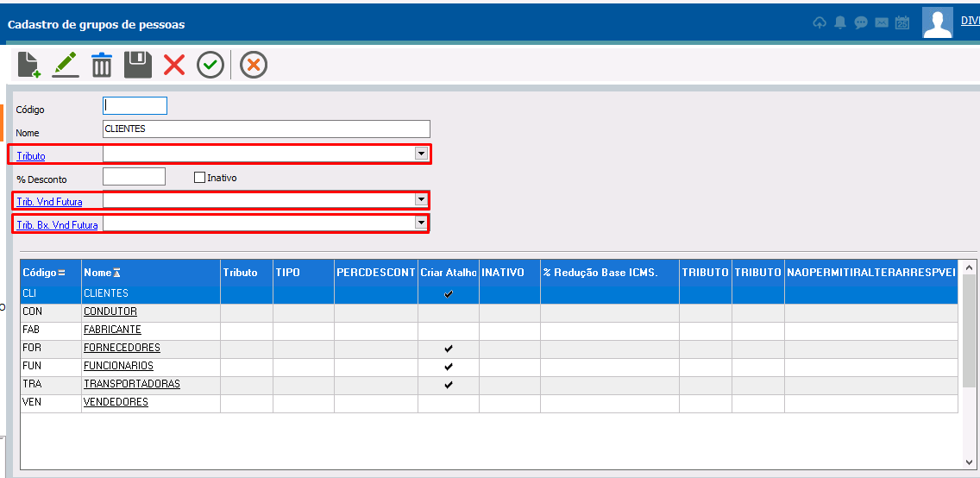Select the FUN code cell
The width and height of the screenshot is (980, 478).
coord(51,366)
